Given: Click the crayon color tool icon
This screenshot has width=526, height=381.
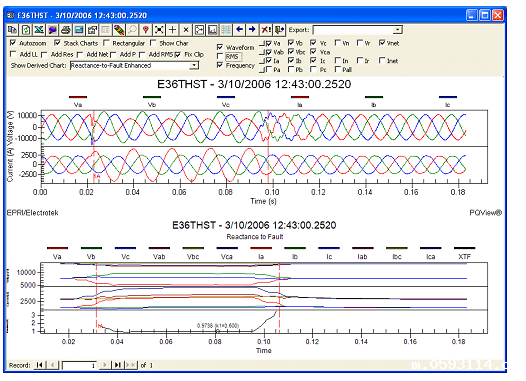Looking at the screenshot, I should (119, 30).
